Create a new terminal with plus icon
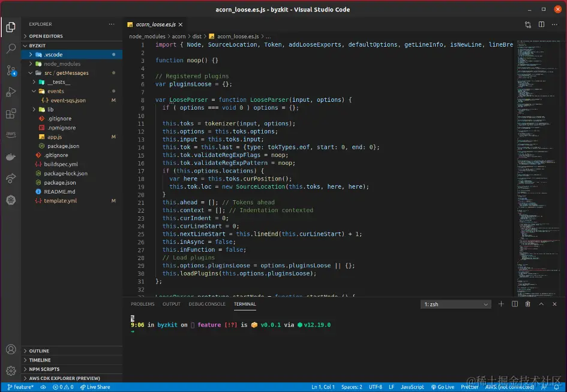The height and width of the screenshot is (392, 567). [x=501, y=304]
